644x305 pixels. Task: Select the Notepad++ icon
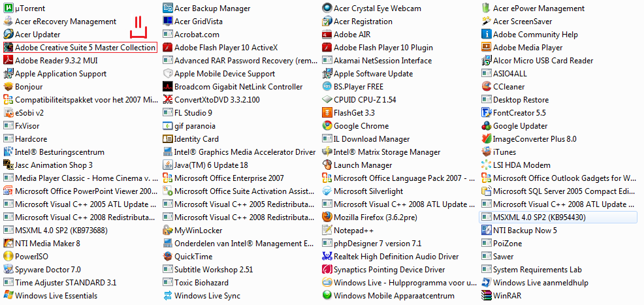click(x=327, y=231)
